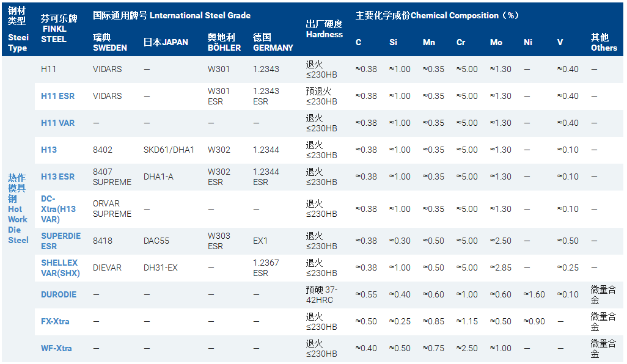This screenshot has width=627, height=364.
Task: Click the SHELLEX VAR(SHX) link
Action: pos(59,268)
